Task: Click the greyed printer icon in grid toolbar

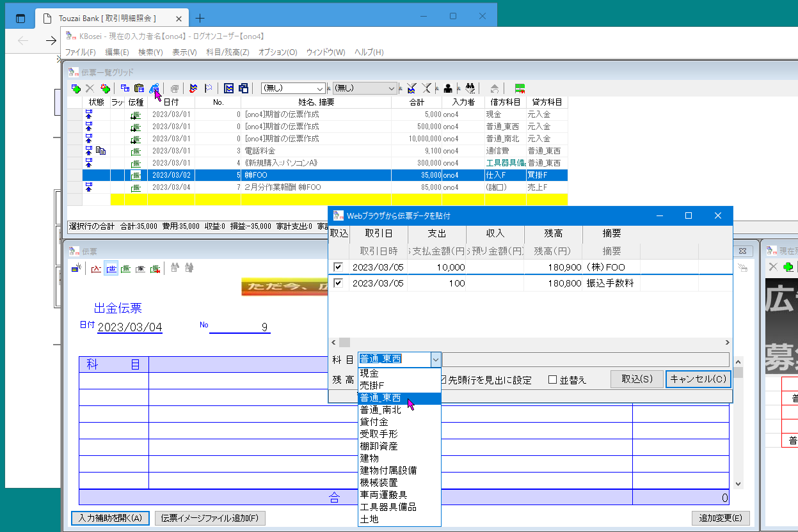Action: coord(173,88)
